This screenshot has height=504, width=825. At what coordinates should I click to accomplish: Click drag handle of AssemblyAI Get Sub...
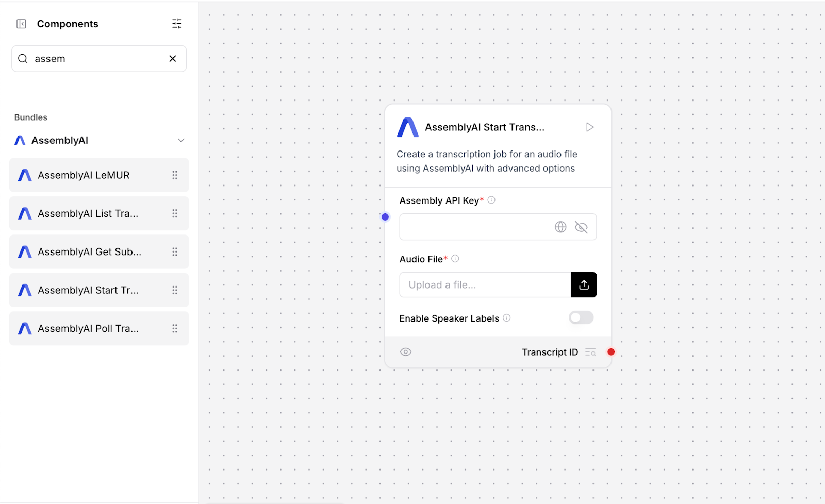point(175,251)
